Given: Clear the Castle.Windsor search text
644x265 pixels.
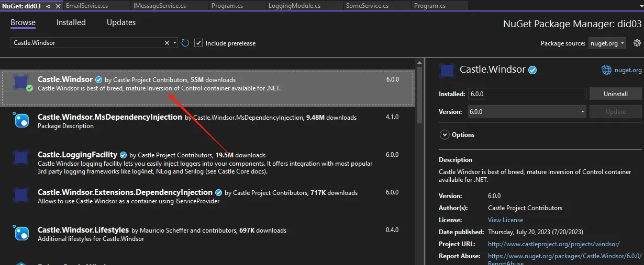Looking at the screenshot, I should (x=167, y=43).
